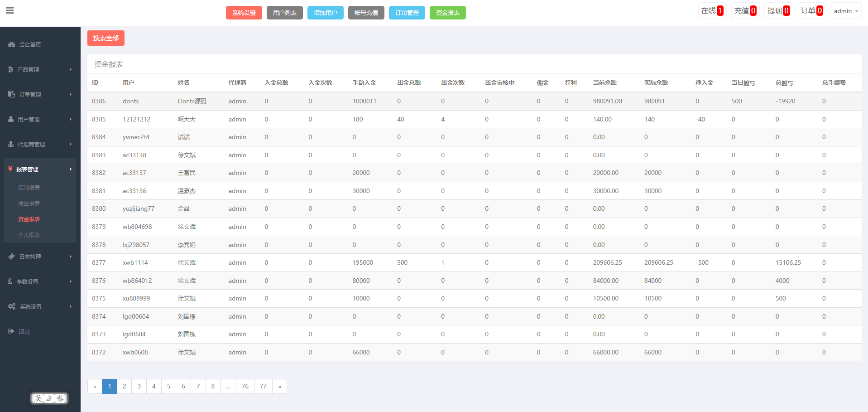Click the copy icon beside 订单管理
This screenshot has height=412, width=868.
click(12, 94)
